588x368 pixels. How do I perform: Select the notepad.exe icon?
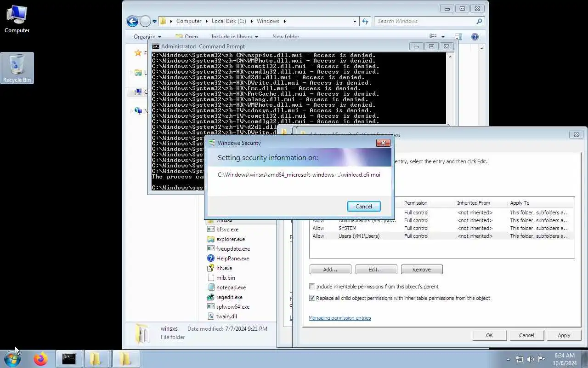pos(211,287)
